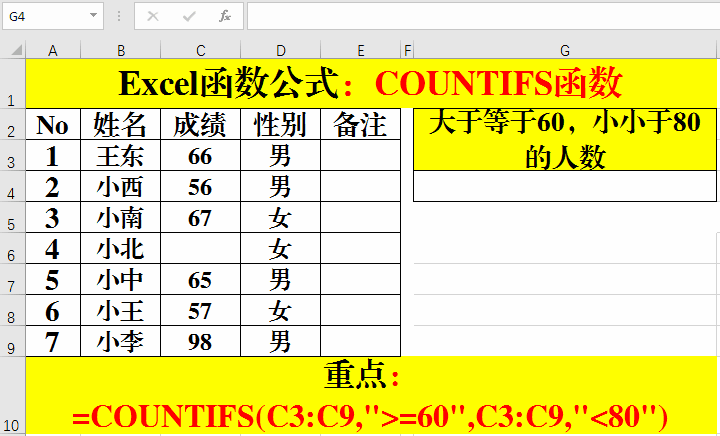720x436 pixels.
Task: Select column C header
Action: pos(201,50)
